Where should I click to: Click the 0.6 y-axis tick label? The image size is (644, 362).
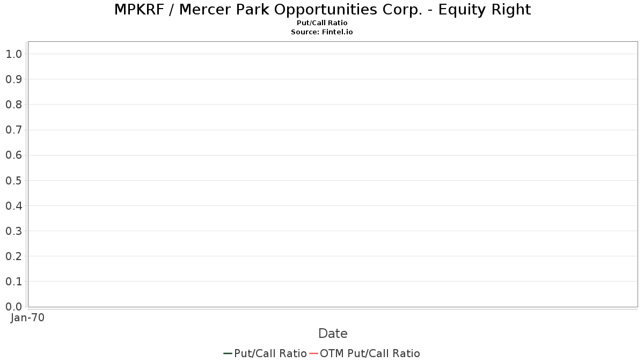click(x=13, y=155)
